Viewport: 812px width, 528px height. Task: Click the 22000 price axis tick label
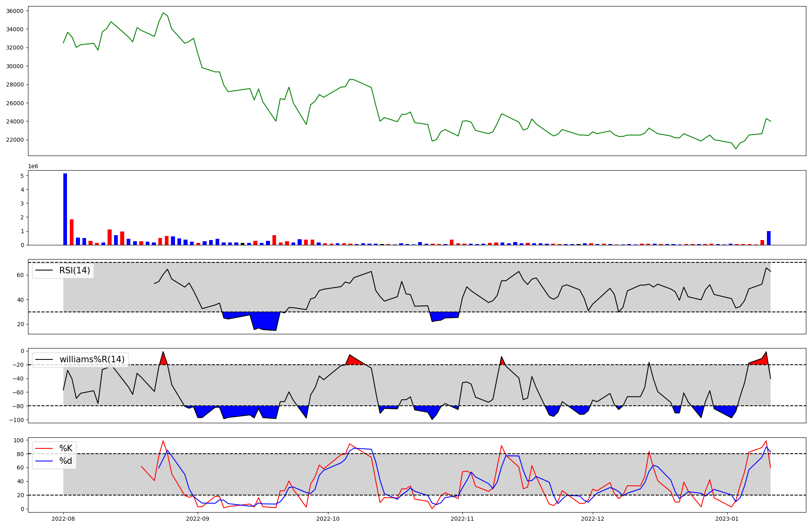click(15, 140)
